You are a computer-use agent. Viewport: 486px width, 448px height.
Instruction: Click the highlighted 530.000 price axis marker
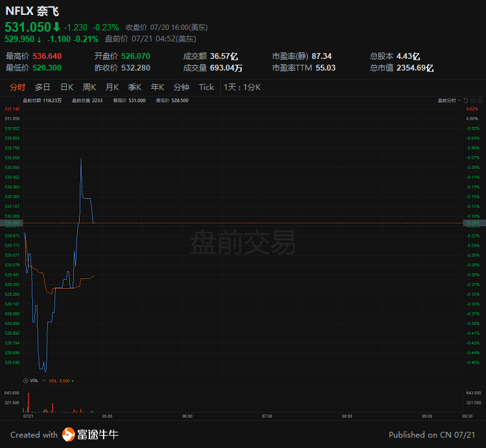pyautogui.click(x=11, y=223)
